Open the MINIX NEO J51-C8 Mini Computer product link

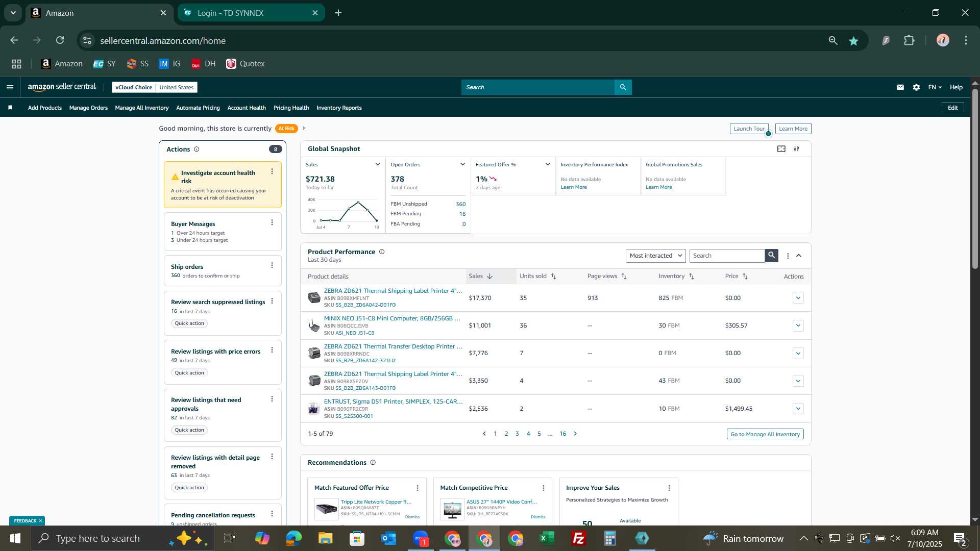(392, 318)
